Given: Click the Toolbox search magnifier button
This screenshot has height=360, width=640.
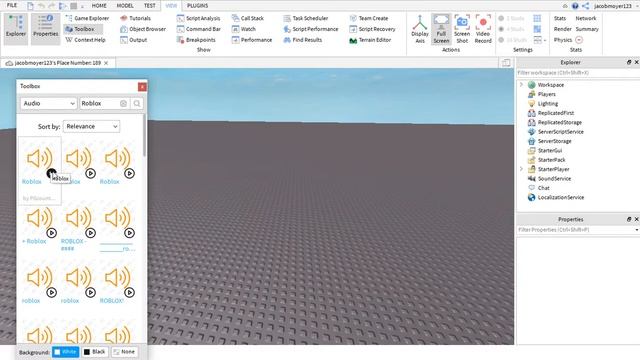Looking at the screenshot, I should (137, 104).
